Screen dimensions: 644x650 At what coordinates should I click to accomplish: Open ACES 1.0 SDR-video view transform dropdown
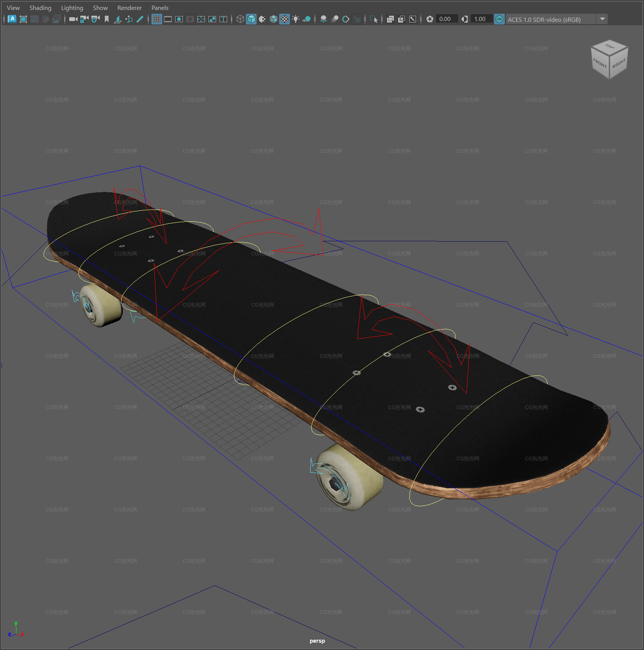click(551, 19)
